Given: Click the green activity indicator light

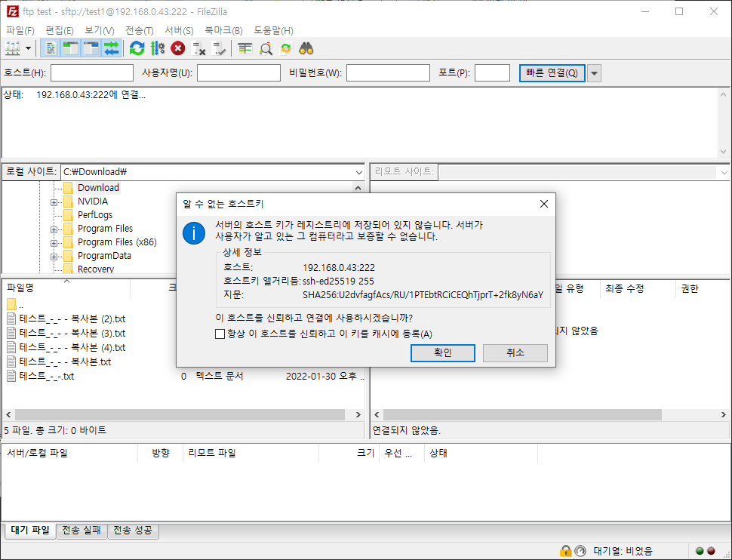Looking at the screenshot, I should (x=700, y=551).
